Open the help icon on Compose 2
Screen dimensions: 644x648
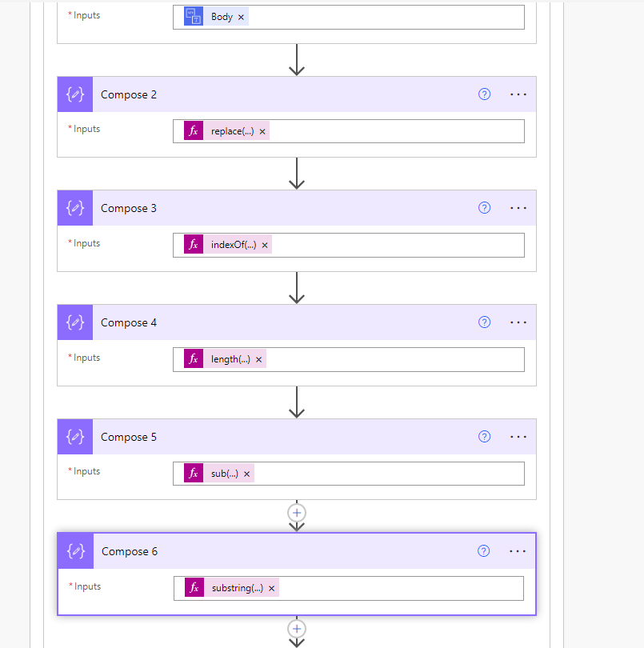tap(484, 94)
